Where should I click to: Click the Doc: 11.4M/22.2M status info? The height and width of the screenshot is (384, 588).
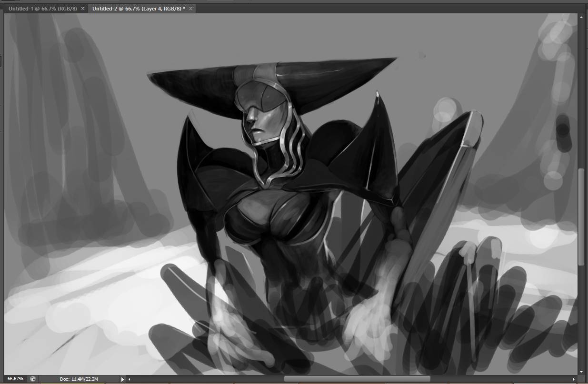click(79, 379)
